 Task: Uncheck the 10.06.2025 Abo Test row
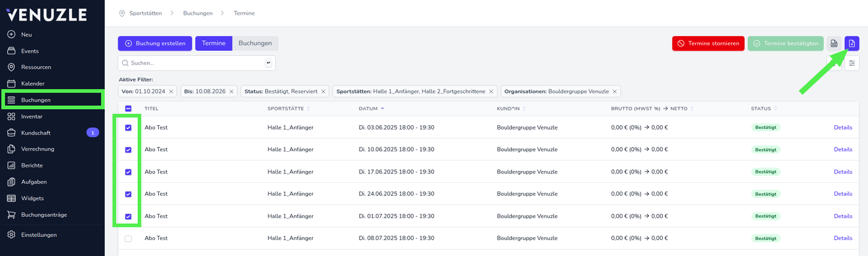tap(128, 150)
